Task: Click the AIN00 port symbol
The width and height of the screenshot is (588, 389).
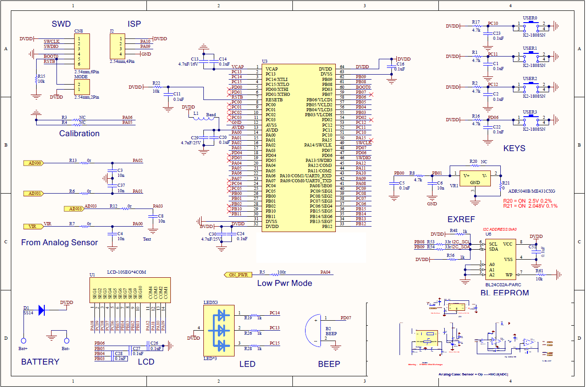Action: pos(33,163)
